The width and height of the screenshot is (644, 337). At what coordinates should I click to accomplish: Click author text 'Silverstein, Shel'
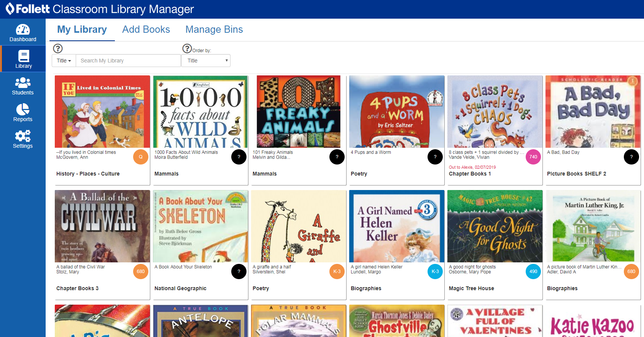click(269, 272)
